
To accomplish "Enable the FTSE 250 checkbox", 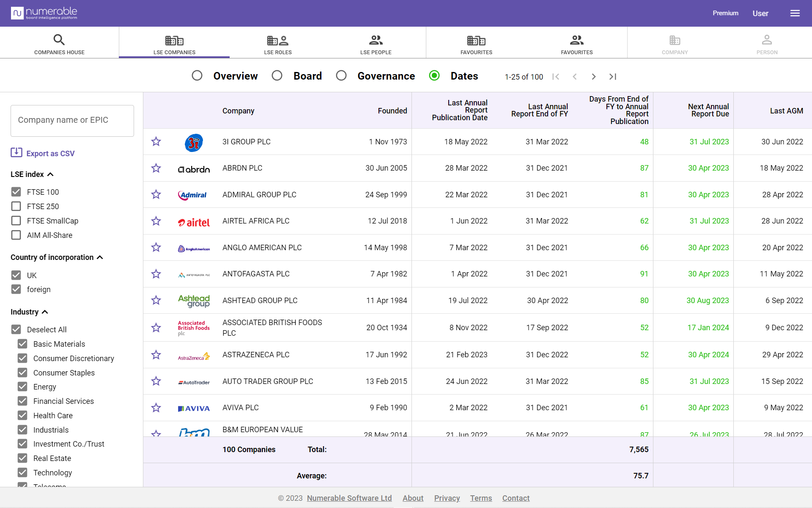I will [x=16, y=206].
